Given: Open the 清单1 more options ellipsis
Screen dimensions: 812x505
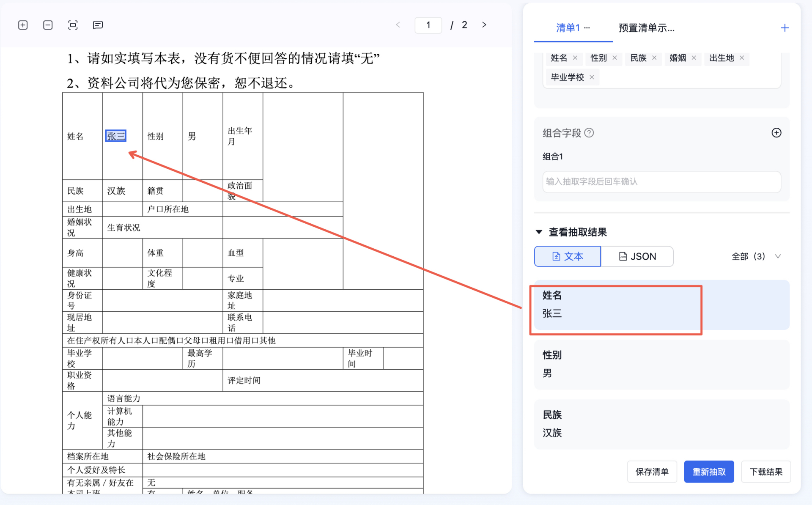Looking at the screenshot, I should [x=587, y=28].
